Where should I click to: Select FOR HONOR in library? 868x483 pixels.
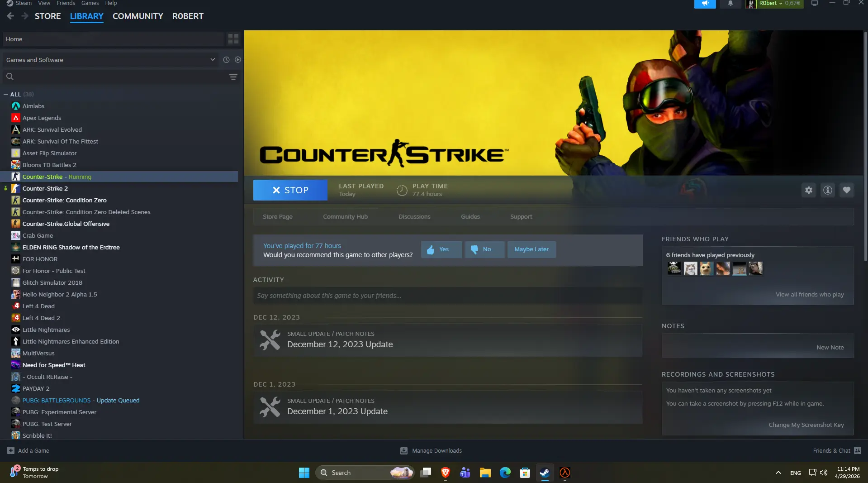click(40, 259)
